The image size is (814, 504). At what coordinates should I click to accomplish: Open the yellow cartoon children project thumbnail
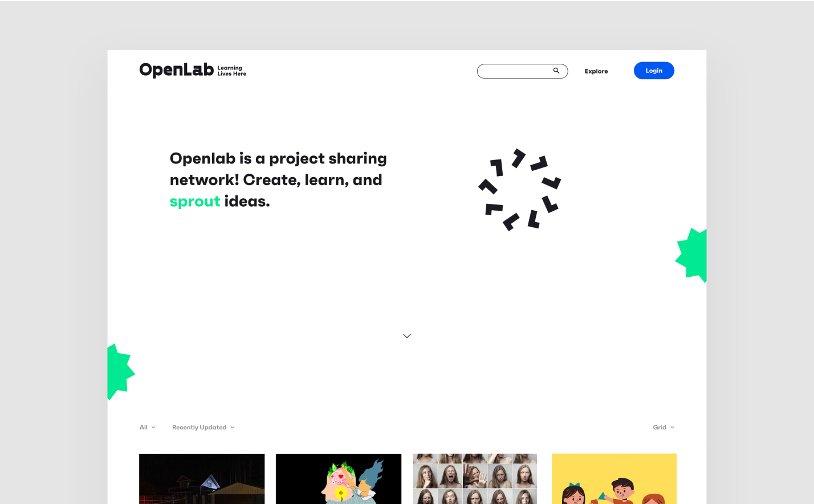pos(614,479)
